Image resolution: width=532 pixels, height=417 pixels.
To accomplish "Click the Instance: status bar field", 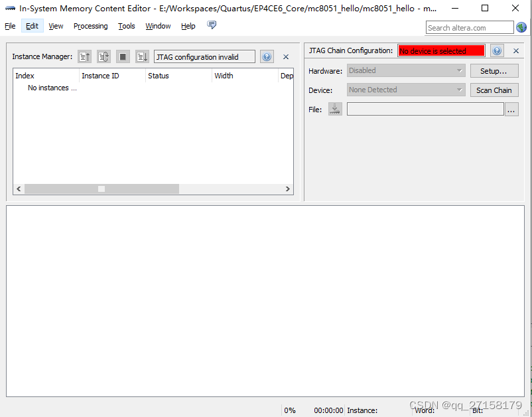I will 362,410.
